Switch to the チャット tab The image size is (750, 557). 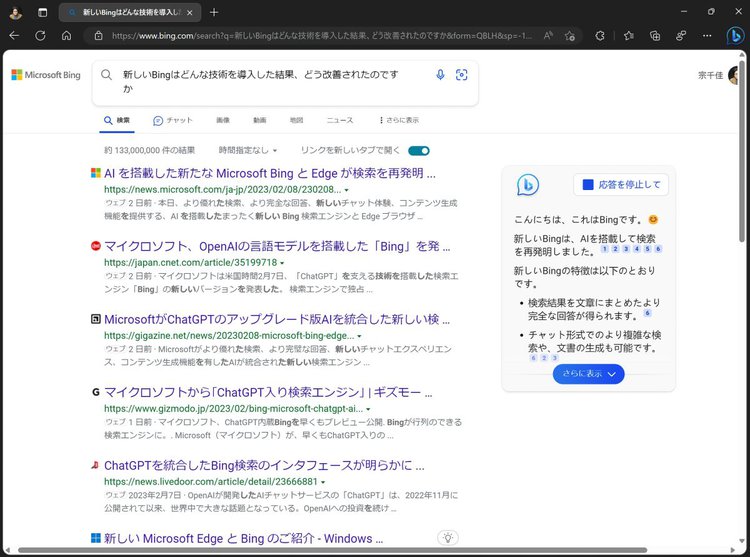point(173,120)
